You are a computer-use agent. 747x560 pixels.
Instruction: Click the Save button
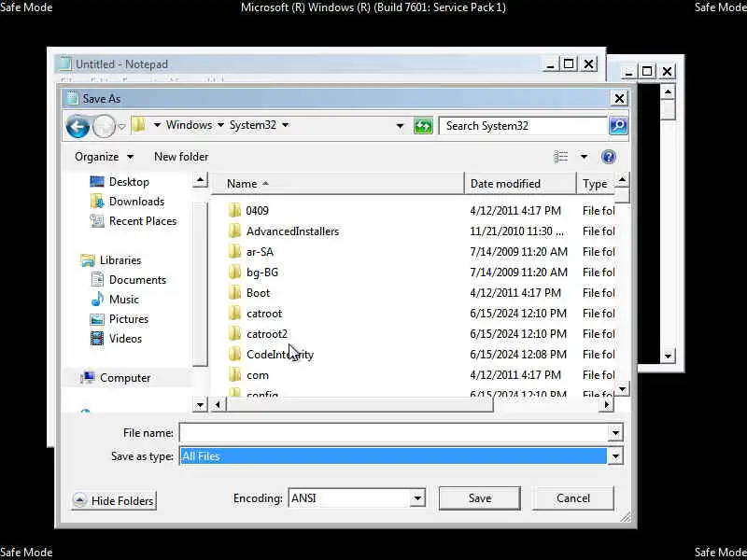tap(479, 498)
